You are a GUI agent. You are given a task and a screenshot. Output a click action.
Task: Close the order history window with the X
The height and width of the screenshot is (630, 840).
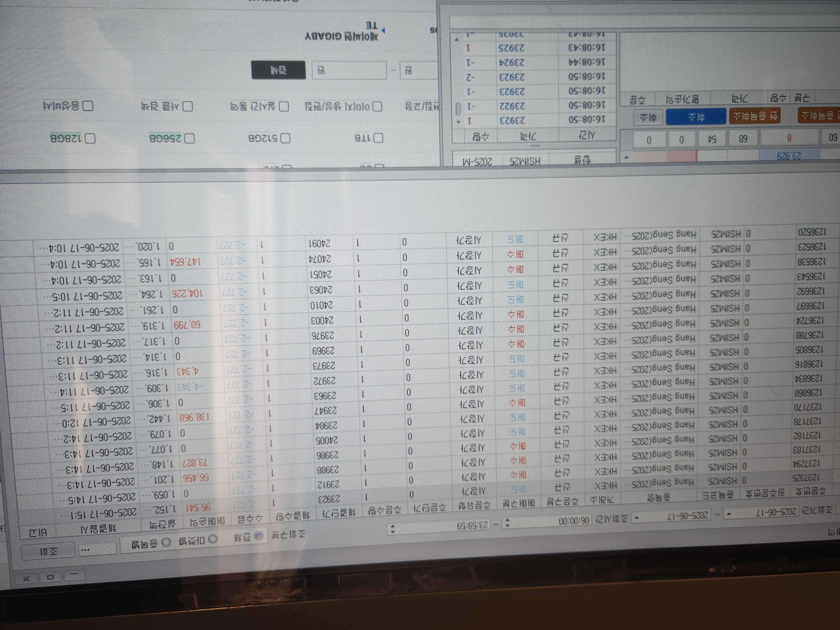pyautogui.click(x=27, y=579)
